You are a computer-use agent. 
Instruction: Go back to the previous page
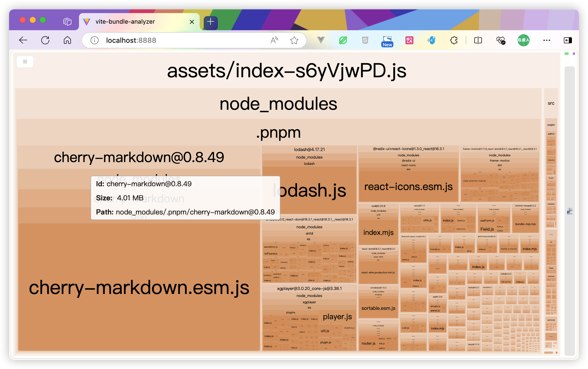tap(23, 40)
